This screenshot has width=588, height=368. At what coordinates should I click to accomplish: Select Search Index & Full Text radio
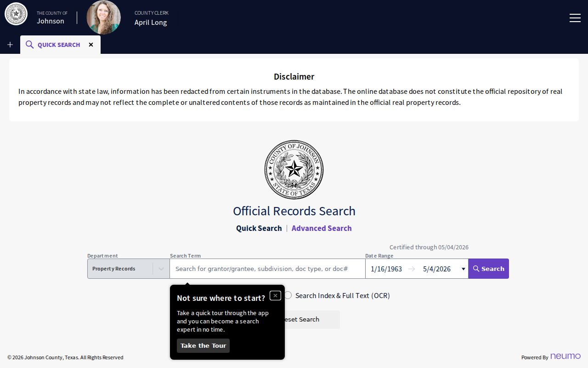pos(288,295)
